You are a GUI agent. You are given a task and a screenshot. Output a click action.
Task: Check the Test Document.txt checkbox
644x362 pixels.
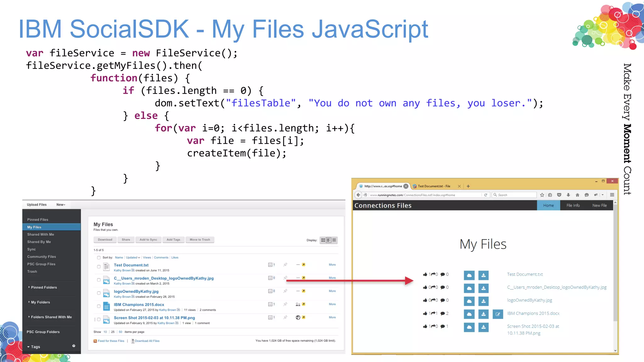(99, 267)
